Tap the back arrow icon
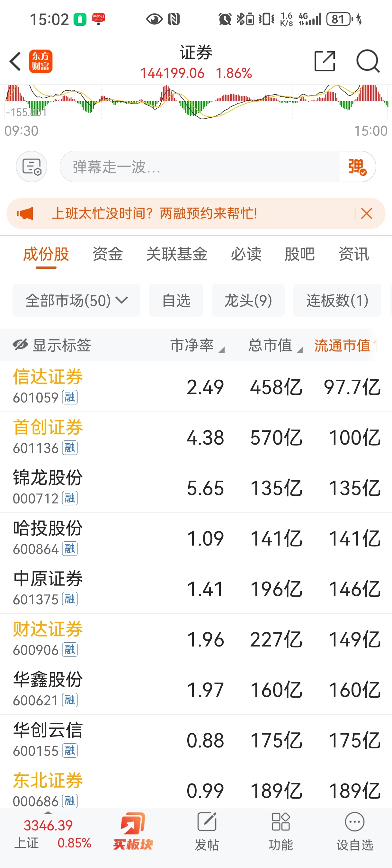Image resolution: width=392 pixels, height=868 pixels. pos(15,61)
